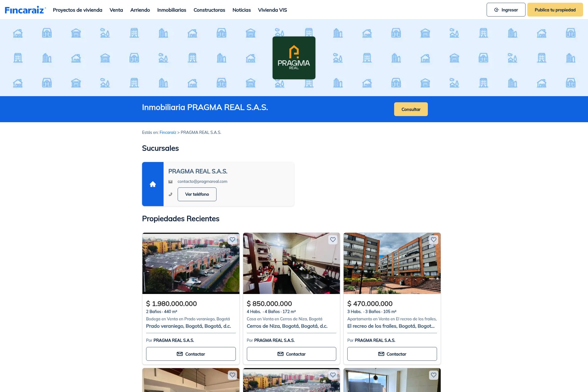Open the El recreo de los frailes photo
This screenshot has width=588, height=392.
click(392, 263)
